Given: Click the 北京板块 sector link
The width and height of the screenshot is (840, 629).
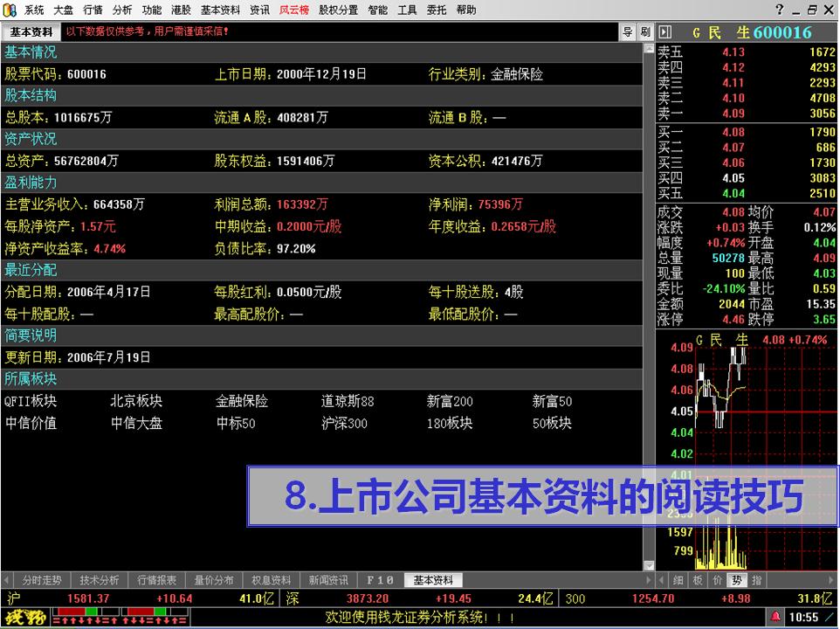Looking at the screenshot, I should [136, 401].
